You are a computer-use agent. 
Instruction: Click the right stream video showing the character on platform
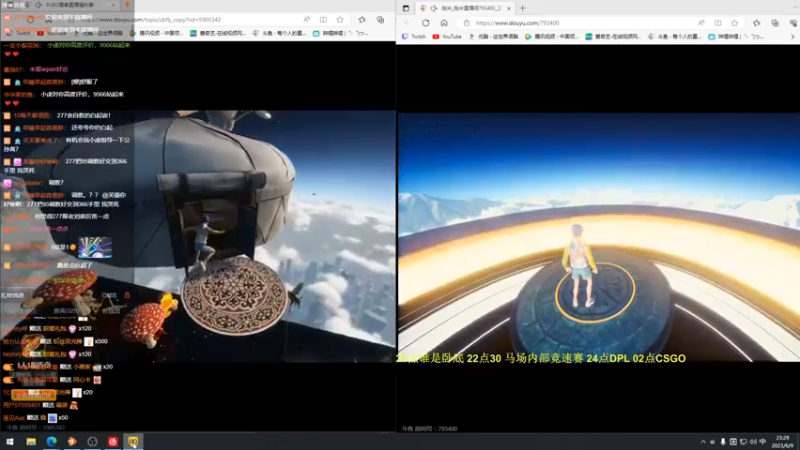coord(598,237)
